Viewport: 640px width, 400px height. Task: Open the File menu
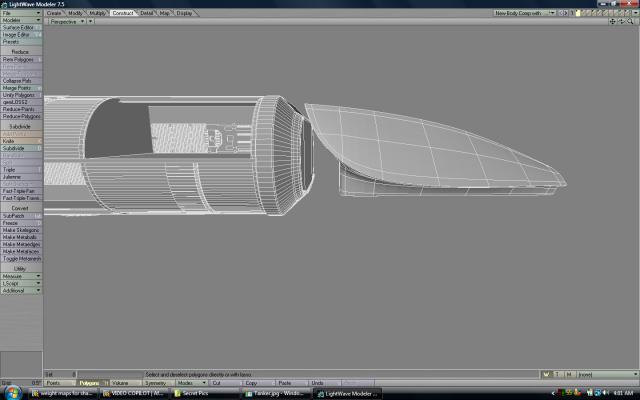point(21,13)
